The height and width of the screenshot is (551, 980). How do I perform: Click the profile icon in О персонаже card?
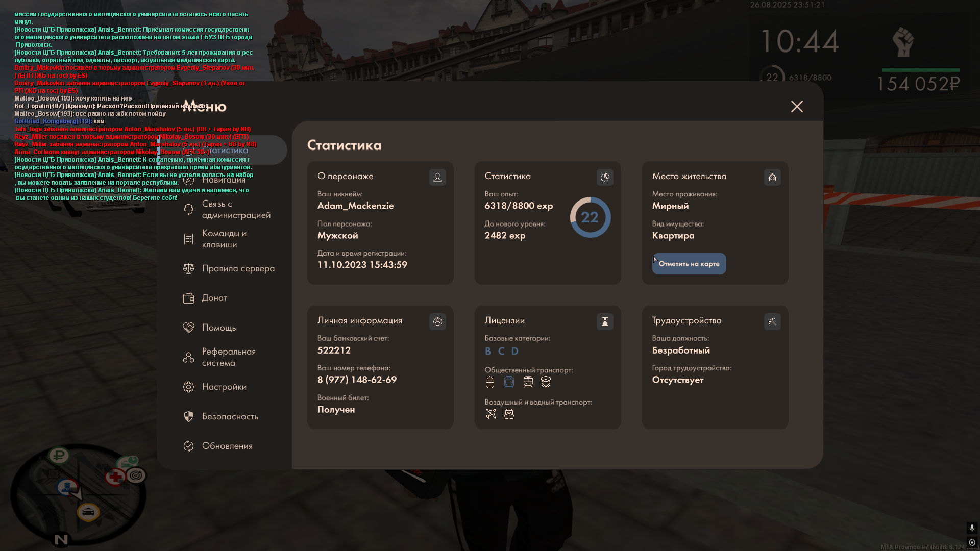437,177
